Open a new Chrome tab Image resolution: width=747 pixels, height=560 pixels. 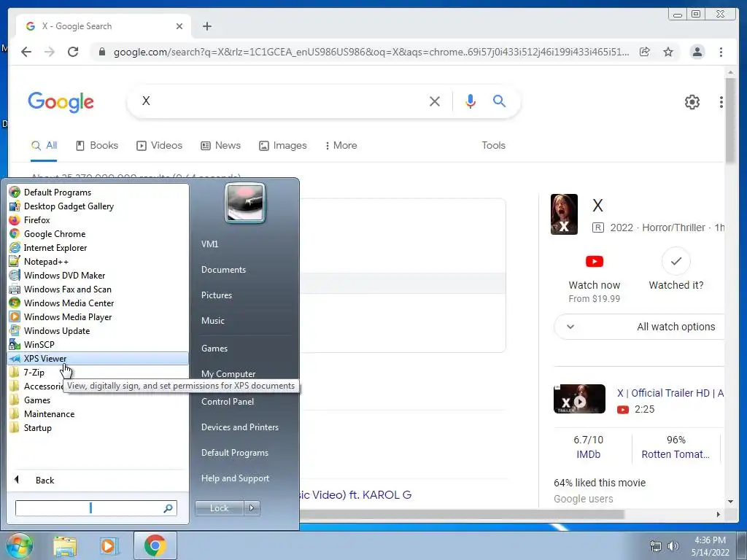[206, 26]
